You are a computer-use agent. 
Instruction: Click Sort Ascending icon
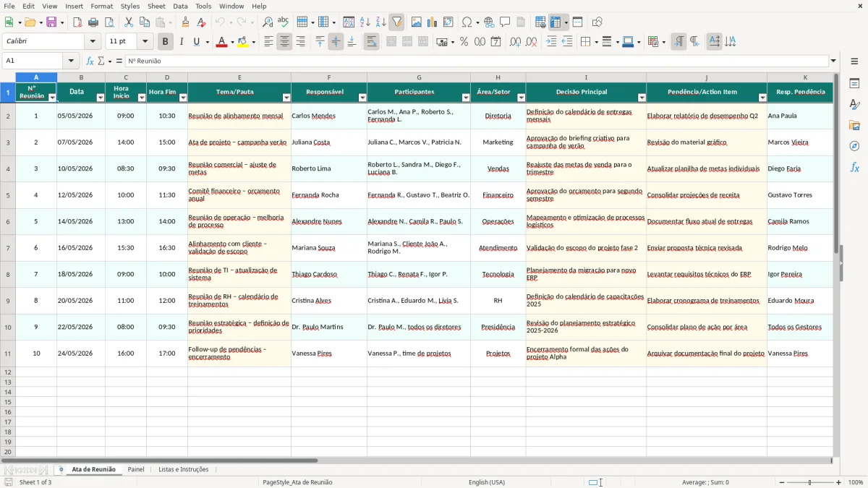pyautogui.click(x=365, y=22)
